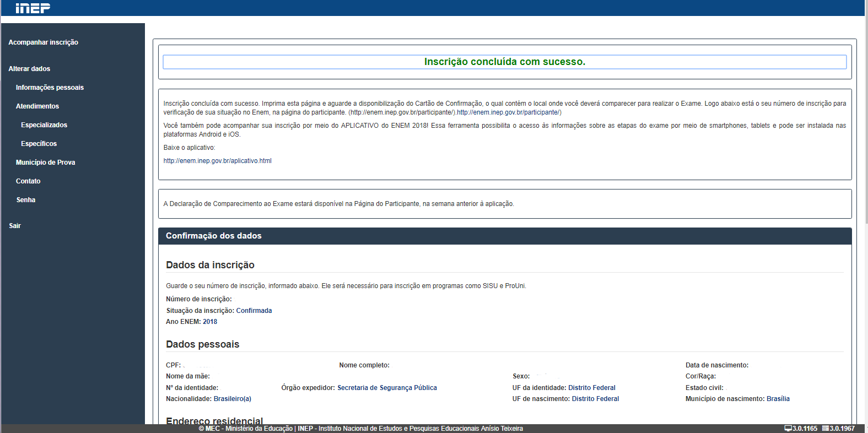868x433 pixels.
Task: Click the monitor icon beside version 3.0.1165
Action: (788, 428)
